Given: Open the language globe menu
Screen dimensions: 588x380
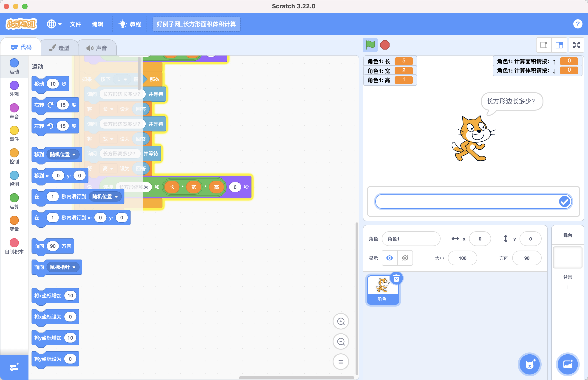Looking at the screenshot, I should 54,24.
